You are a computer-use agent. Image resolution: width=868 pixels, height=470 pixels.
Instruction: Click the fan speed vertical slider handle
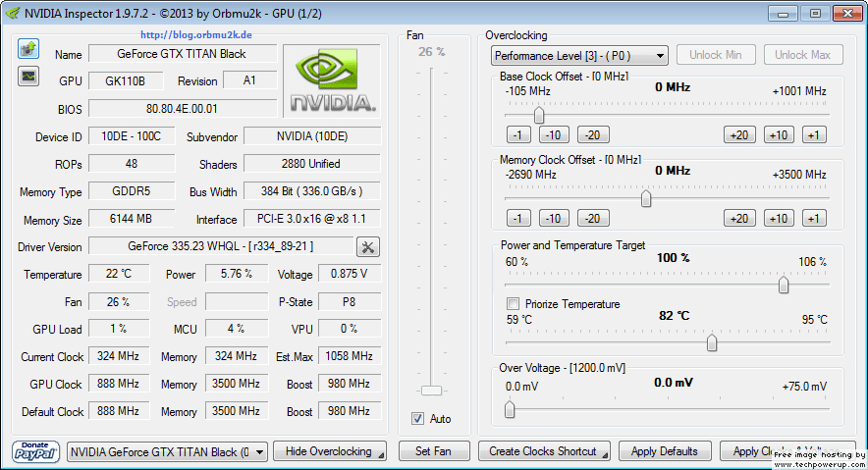point(431,391)
